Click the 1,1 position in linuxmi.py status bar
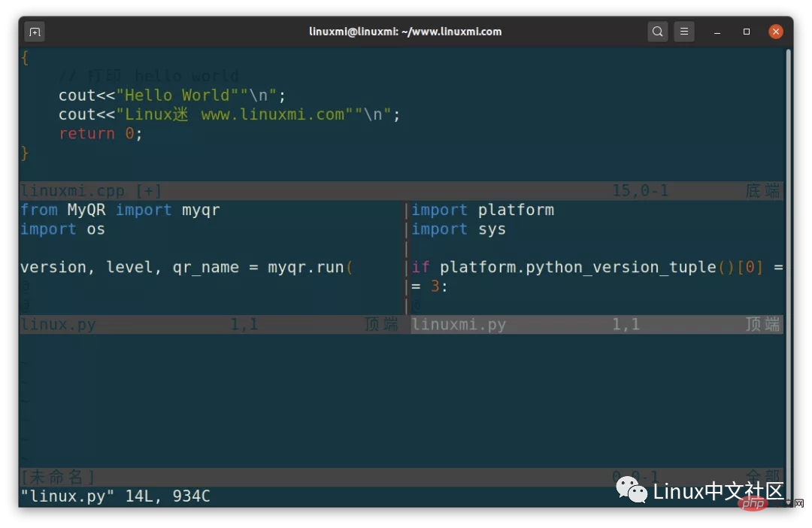 pos(626,325)
